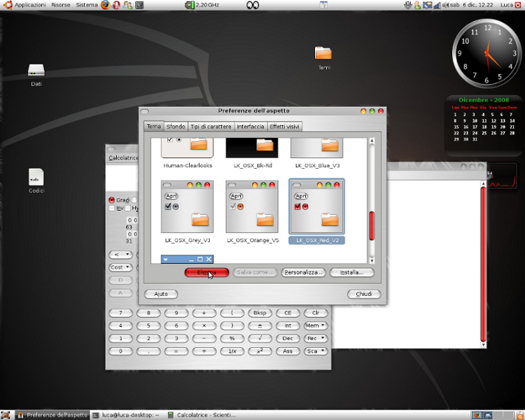Screen dimensions: 525x420
Task: Click the trash icon in bottom panel
Action: (519, 415)
